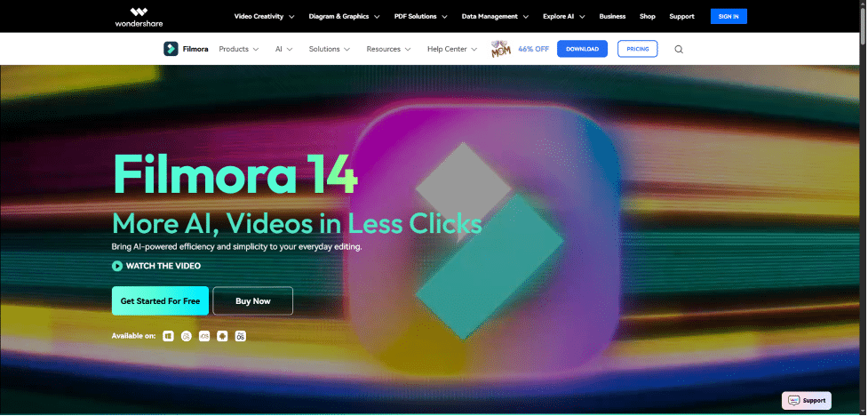The image size is (868, 416).
Task: Open the AI dropdown in Filmora bar
Action: point(283,49)
